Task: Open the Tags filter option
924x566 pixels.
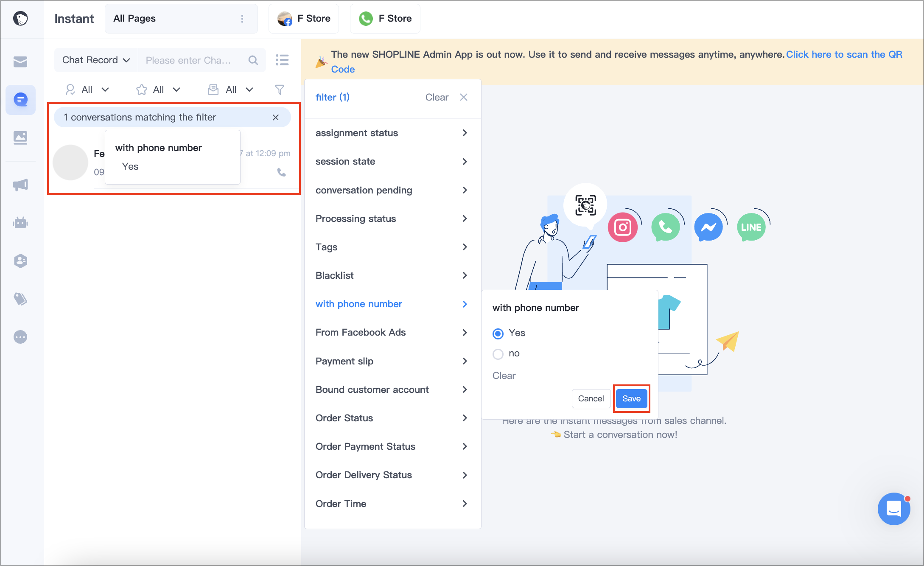Action: pyautogui.click(x=392, y=247)
